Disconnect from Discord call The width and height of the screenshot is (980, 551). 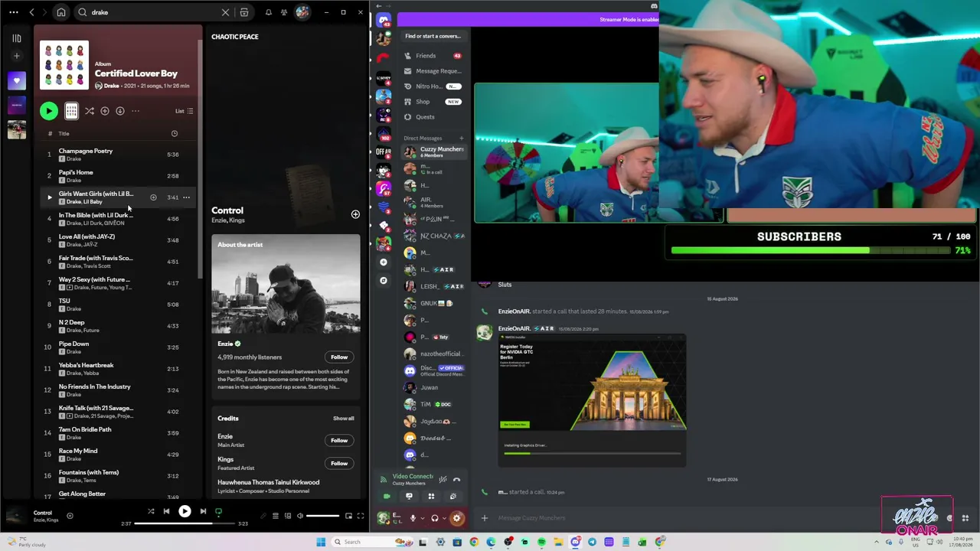[456, 480]
